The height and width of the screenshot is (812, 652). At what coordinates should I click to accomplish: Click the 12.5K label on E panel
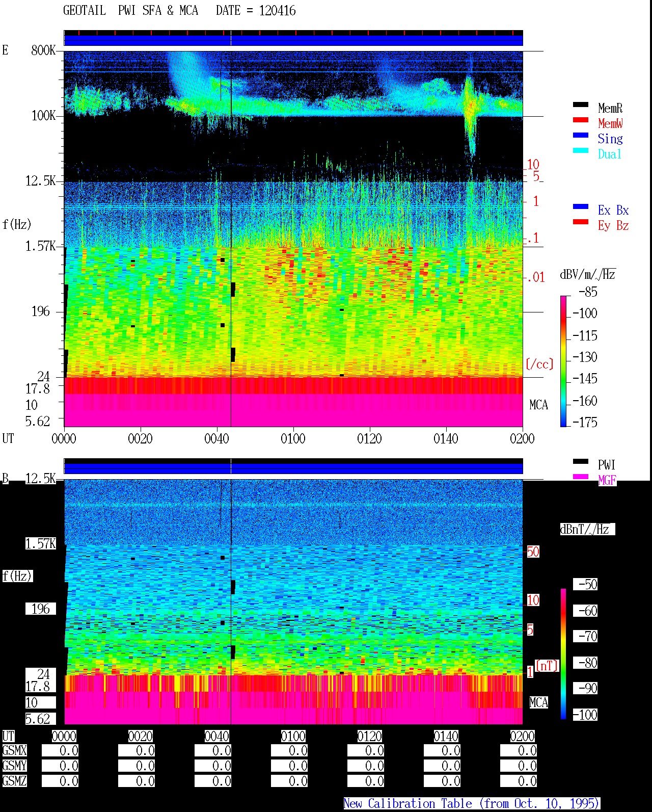pyautogui.click(x=40, y=180)
